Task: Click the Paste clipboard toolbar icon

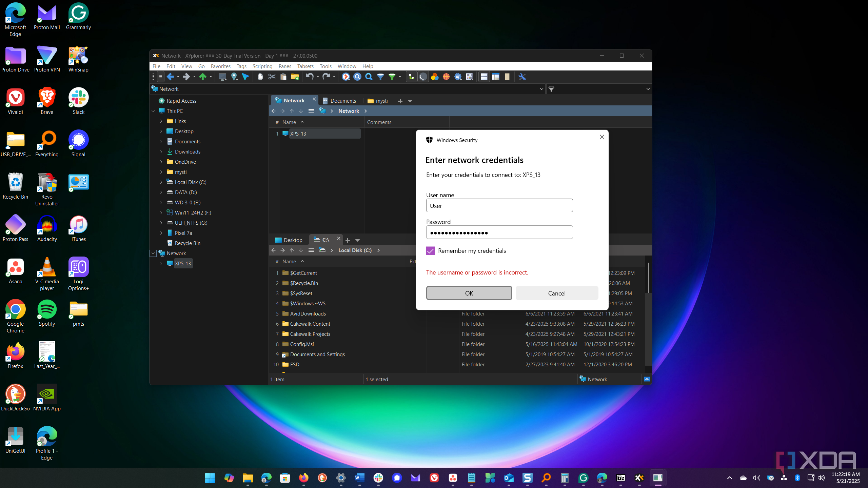Action: [283, 77]
